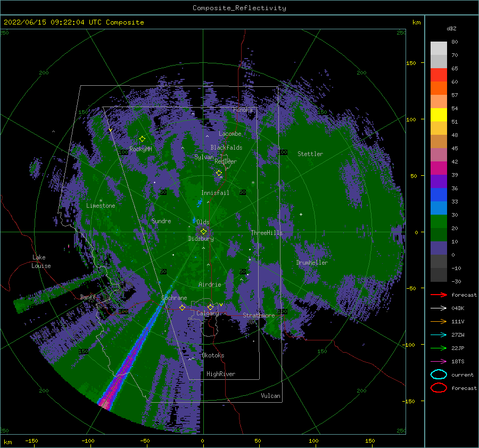This screenshot has height=448, width=479.
Task: Click the magenta 18TS arrow icon
Action: (x=439, y=362)
